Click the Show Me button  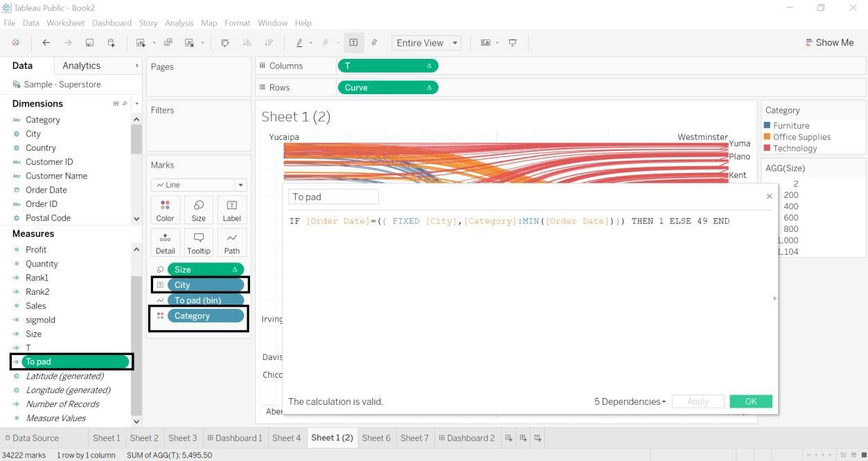tap(829, 43)
